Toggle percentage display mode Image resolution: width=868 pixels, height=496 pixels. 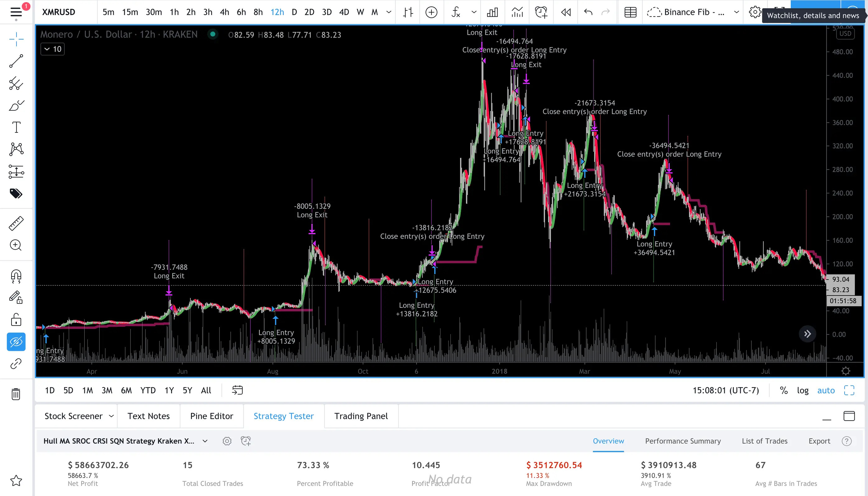[x=783, y=391]
